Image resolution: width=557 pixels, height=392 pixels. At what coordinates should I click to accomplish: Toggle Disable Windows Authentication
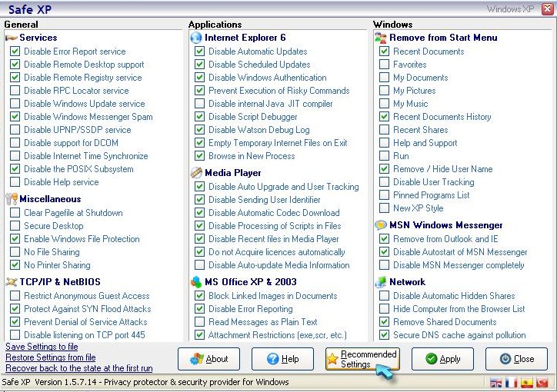(x=199, y=78)
